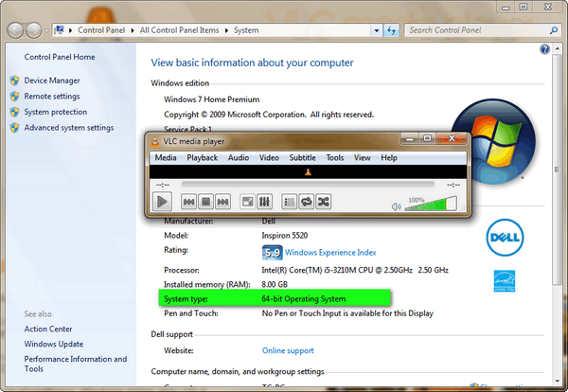
Task: Open System protection link
Action: point(56,112)
